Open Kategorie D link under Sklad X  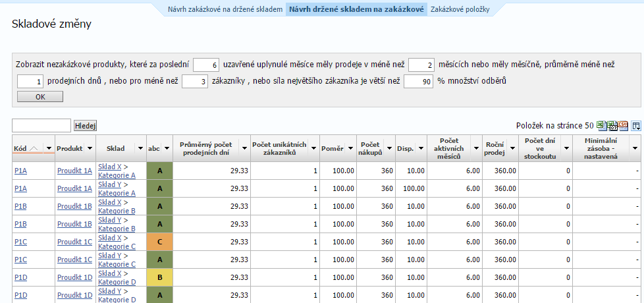[x=117, y=282]
